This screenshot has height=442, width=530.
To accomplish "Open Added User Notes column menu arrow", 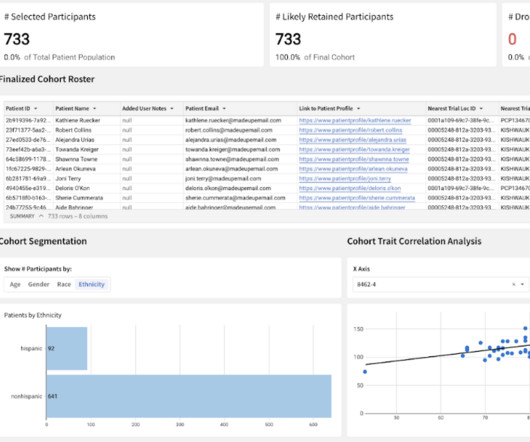I will click(x=172, y=108).
